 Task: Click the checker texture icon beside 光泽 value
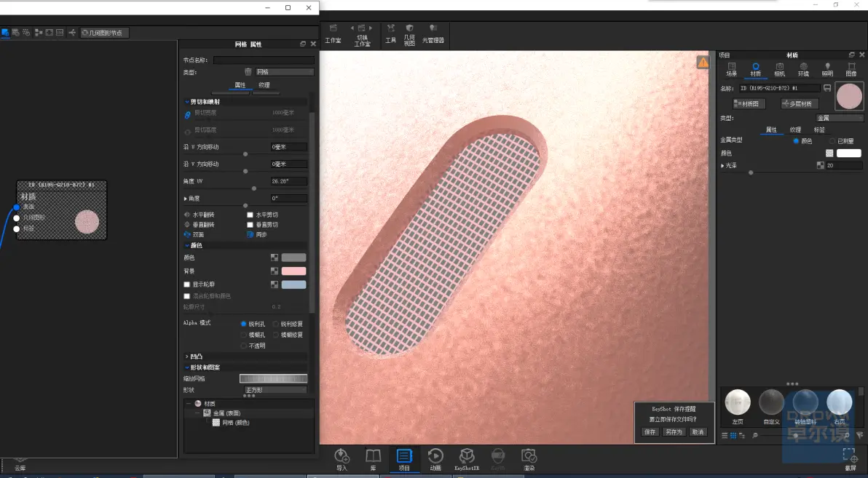click(821, 165)
